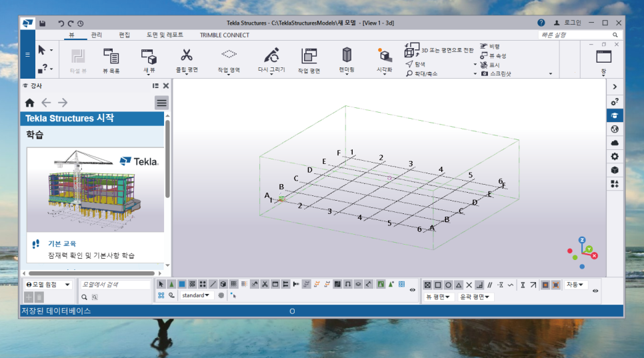Open the 기본 교육 link
The height and width of the screenshot is (358, 644).
pyautogui.click(x=62, y=243)
